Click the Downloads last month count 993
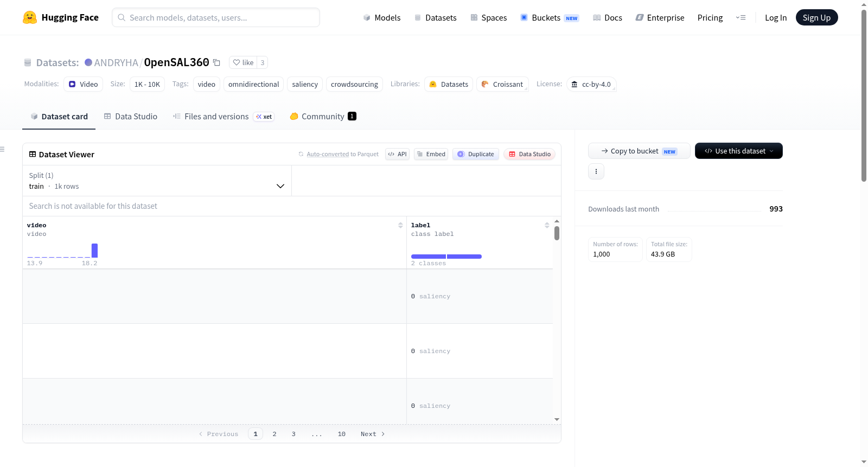The height and width of the screenshot is (467, 868). 776,209
